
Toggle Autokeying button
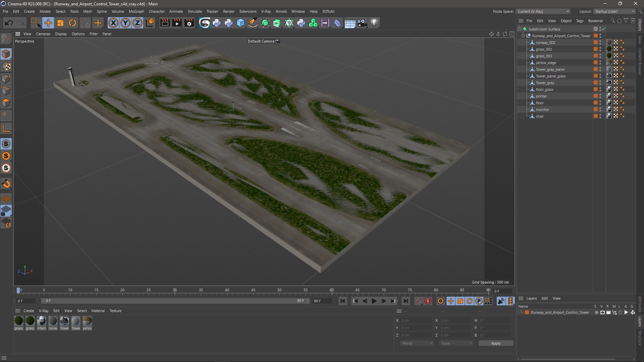(428, 301)
